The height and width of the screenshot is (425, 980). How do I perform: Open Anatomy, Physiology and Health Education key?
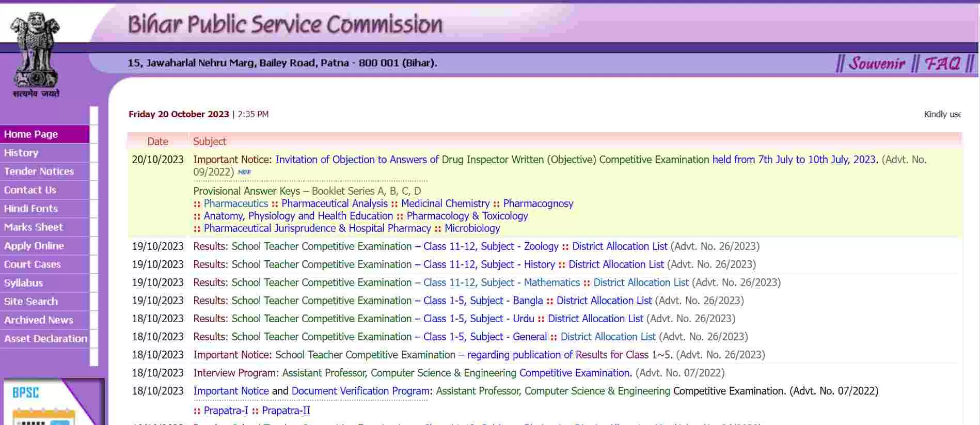click(298, 216)
